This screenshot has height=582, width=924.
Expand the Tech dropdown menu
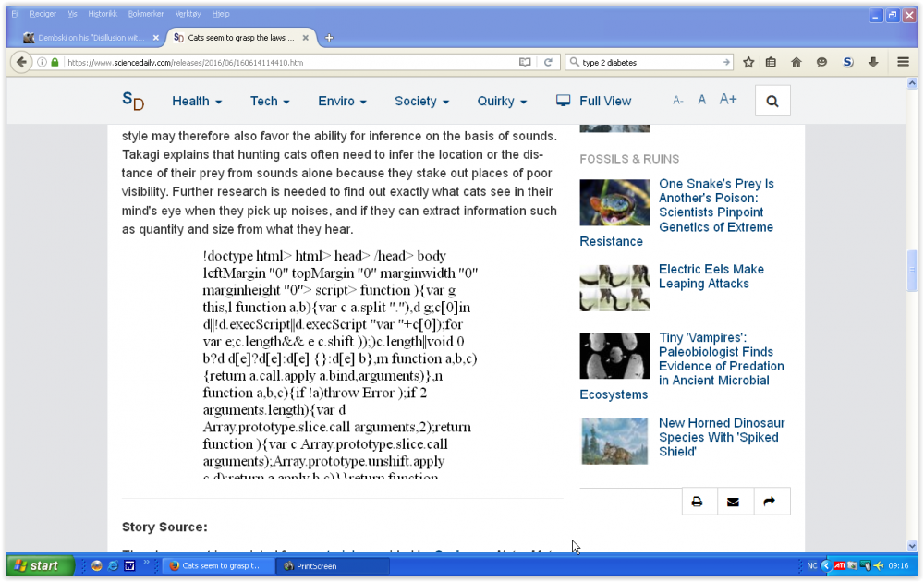click(270, 101)
